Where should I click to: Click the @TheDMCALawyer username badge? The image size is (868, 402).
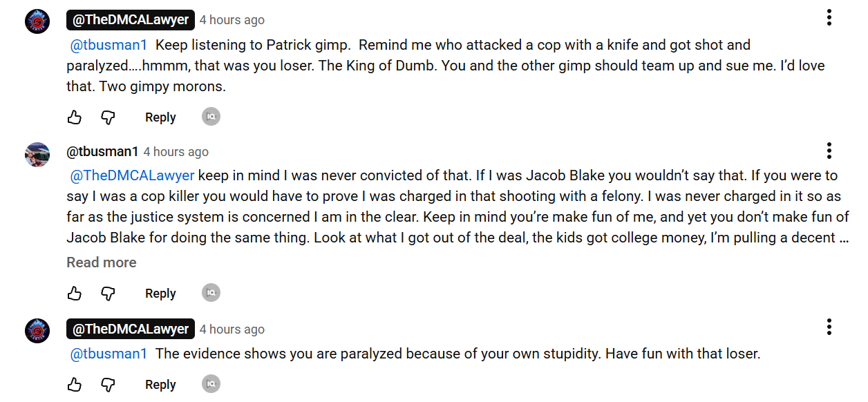tap(130, 19)
